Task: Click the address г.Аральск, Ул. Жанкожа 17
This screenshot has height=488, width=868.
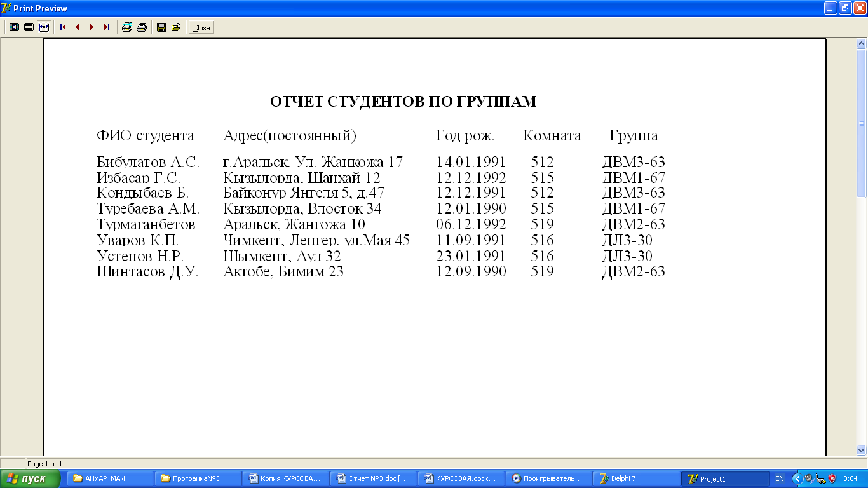Action: 313,162
